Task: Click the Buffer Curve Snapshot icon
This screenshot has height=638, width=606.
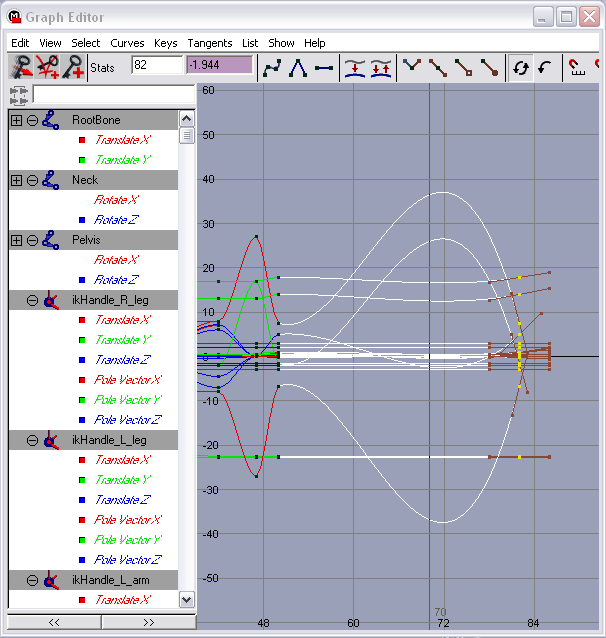Action: coord(355,68)
